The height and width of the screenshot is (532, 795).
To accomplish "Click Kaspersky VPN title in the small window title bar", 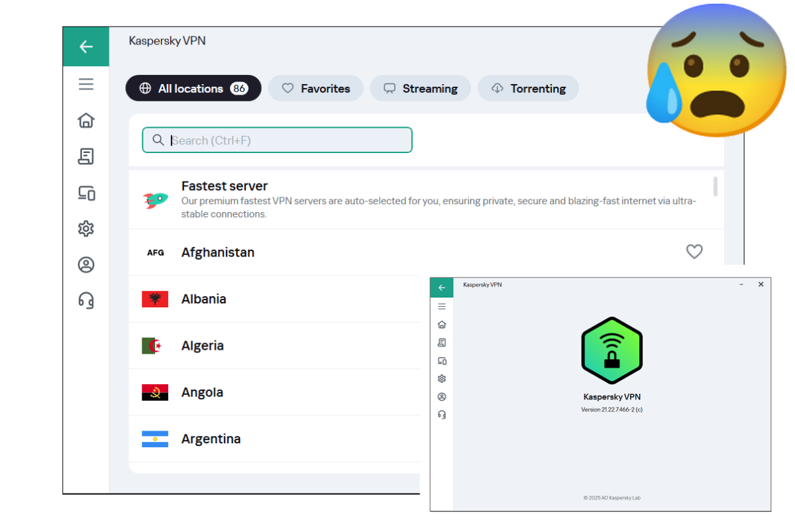I will point(482,285).
